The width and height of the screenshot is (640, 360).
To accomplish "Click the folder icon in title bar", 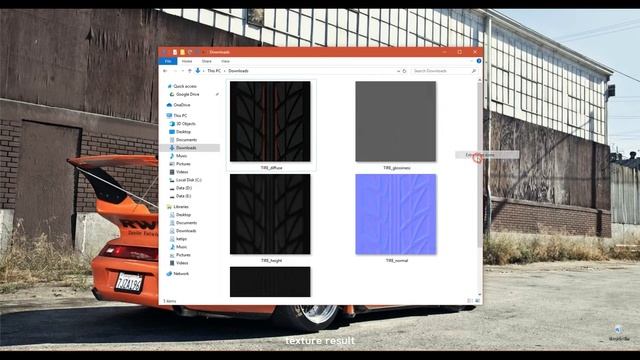I will 182,52.
